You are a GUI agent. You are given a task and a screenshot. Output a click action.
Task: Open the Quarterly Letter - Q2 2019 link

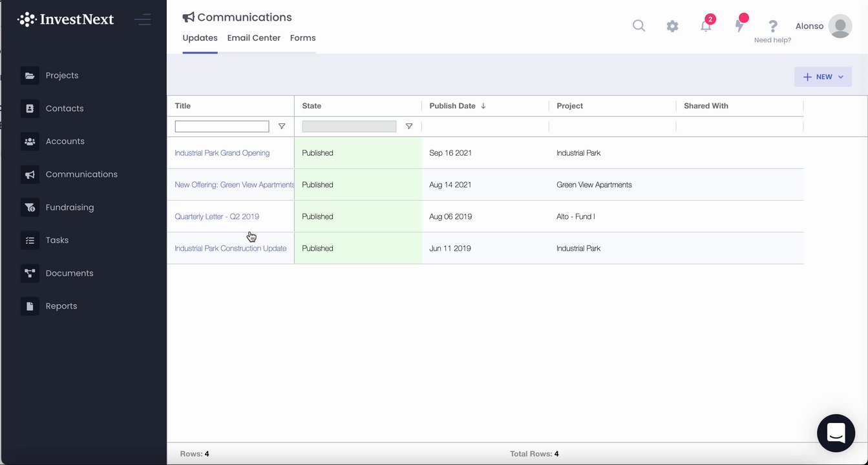[217, 216]
